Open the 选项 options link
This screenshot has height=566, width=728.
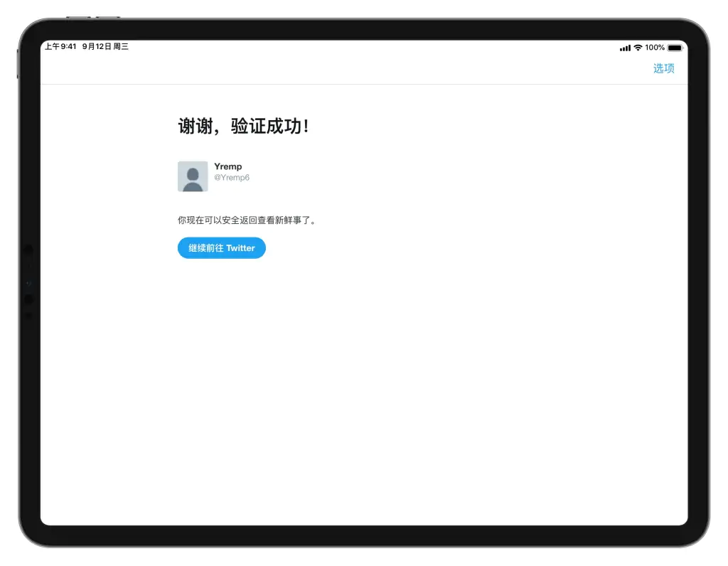pos(663,68)
